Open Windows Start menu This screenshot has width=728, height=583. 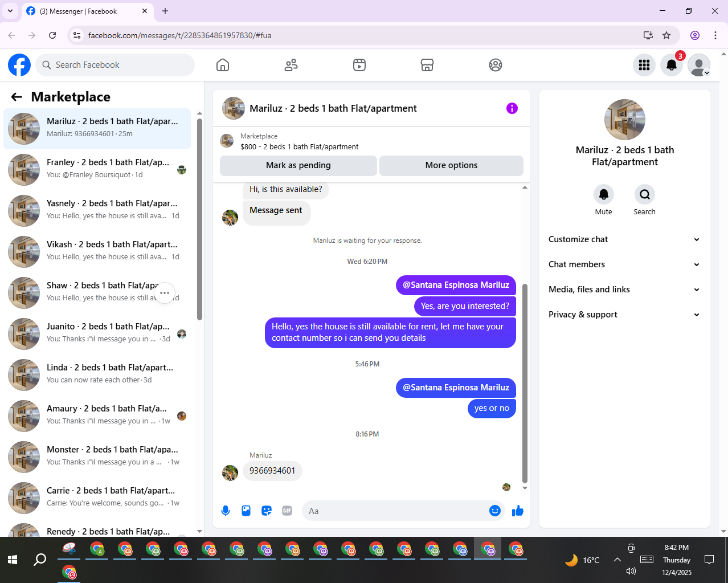(x=13, y=560)
